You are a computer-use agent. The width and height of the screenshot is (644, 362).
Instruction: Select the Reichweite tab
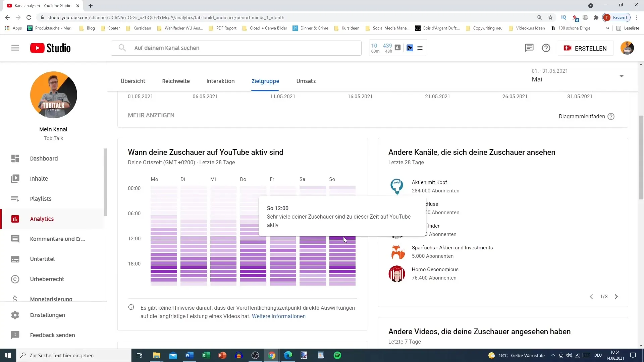176,81
